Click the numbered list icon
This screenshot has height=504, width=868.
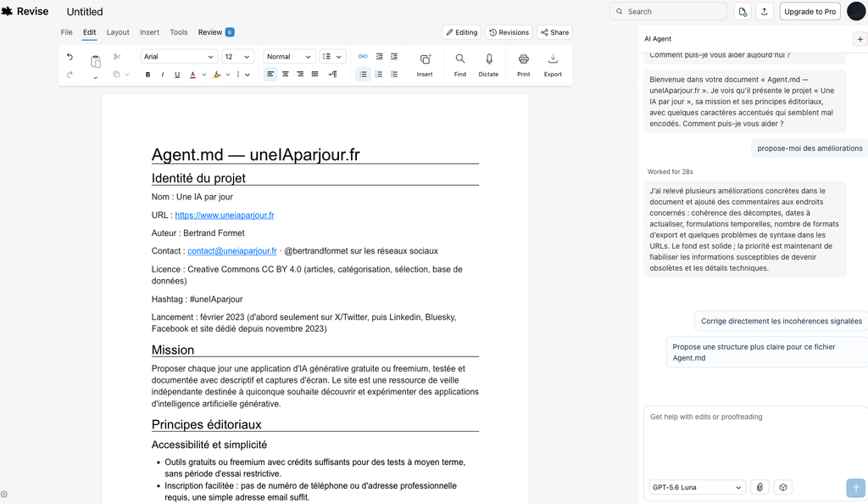point(379,74)
